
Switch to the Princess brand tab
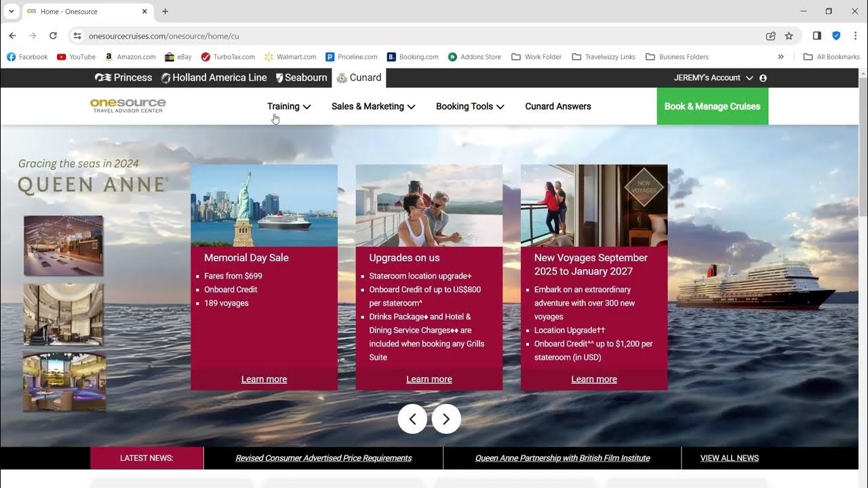(123, 77)
